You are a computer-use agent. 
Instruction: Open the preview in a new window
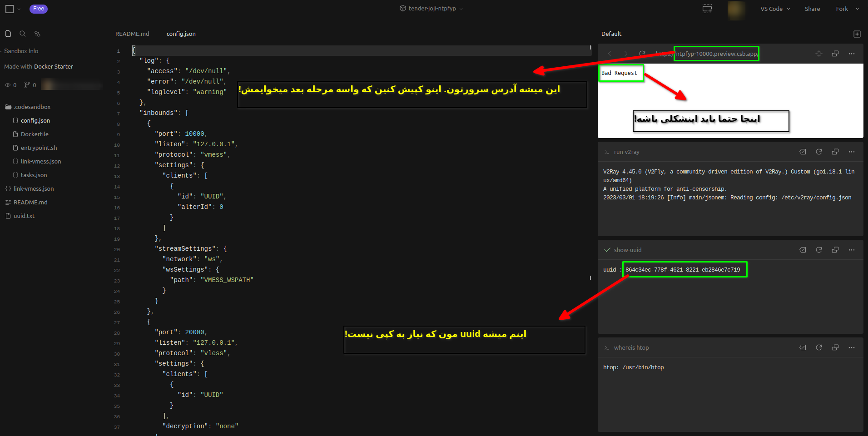coord(835,54)
